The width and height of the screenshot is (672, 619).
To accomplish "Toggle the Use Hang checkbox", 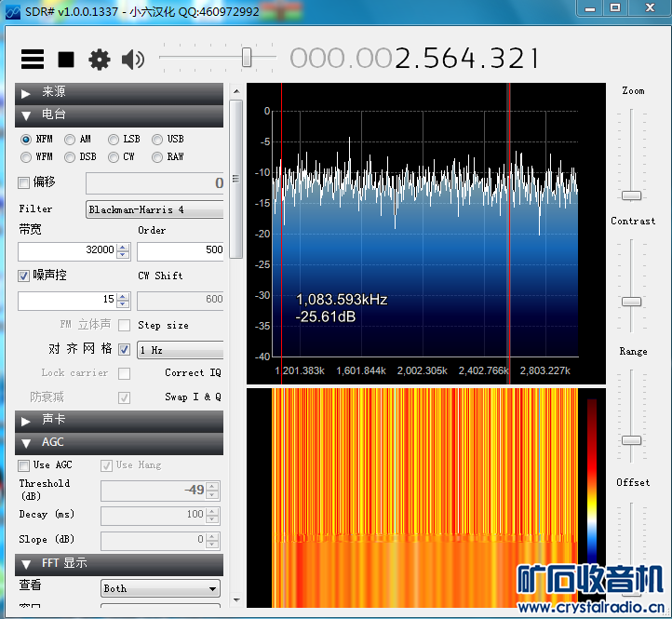I will click(106, 465).
